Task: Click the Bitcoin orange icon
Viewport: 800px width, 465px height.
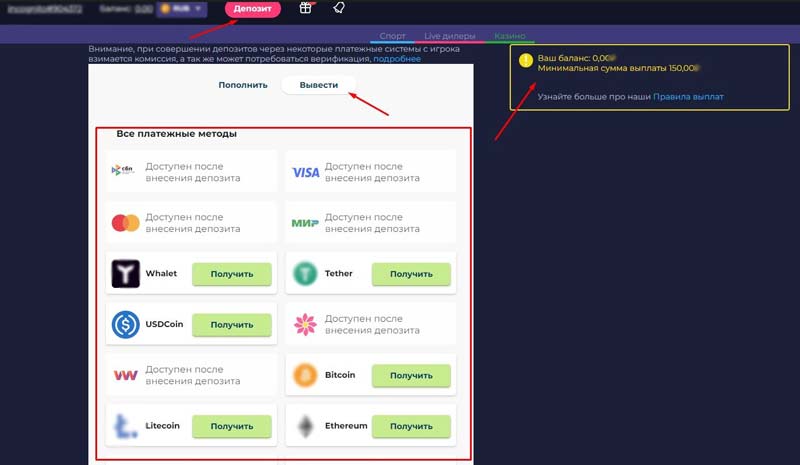Action: 305,375
